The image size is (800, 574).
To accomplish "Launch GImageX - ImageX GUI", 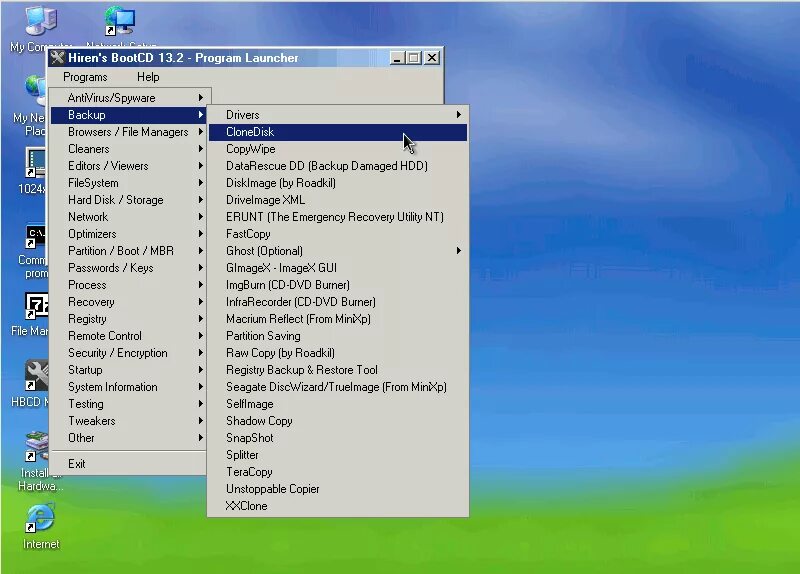I will [338, 268].
